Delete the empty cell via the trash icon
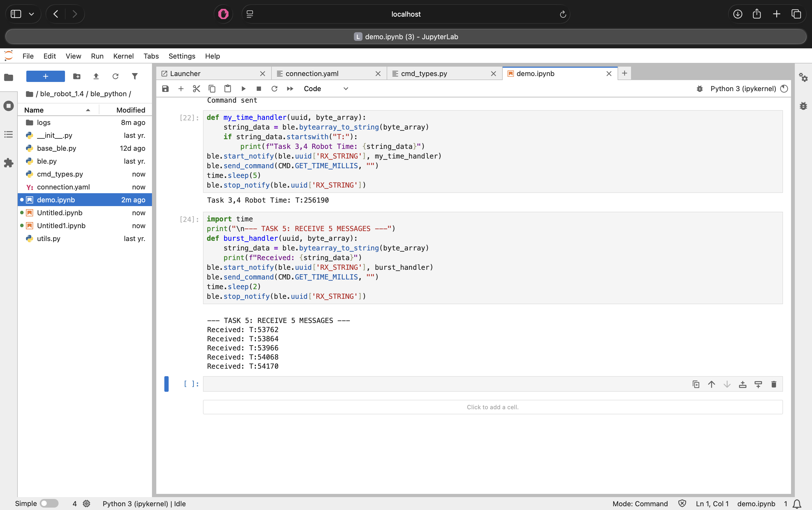 point(774,384)
